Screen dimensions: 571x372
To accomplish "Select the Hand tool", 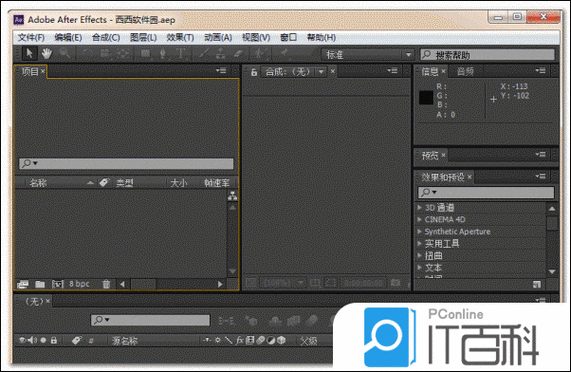I will click(x=46, y=54).
